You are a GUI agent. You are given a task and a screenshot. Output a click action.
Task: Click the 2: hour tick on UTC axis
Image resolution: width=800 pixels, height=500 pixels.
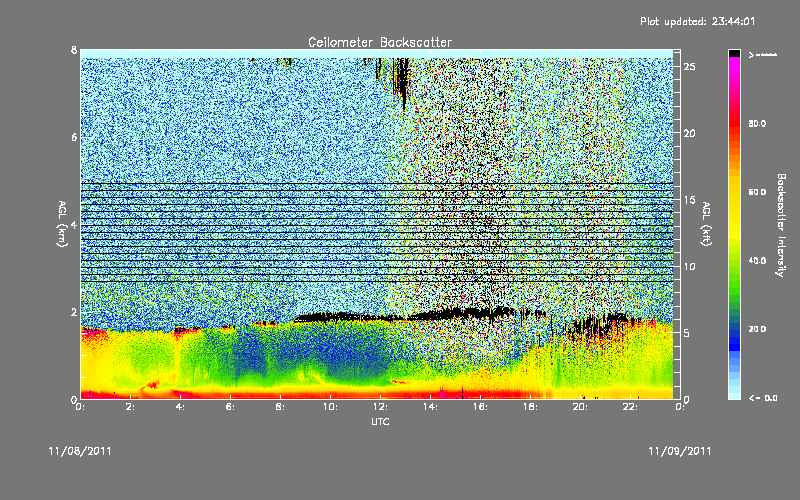tap(130, 407)
